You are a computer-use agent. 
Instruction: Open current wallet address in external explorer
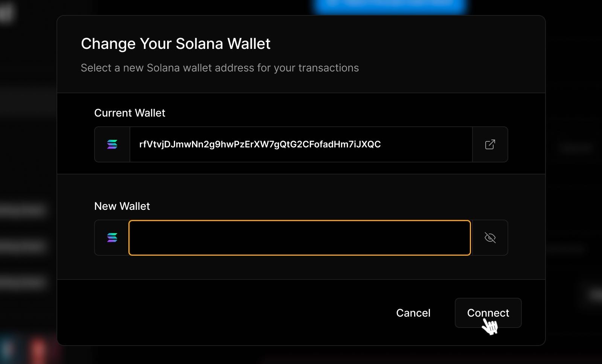[490, 144]
